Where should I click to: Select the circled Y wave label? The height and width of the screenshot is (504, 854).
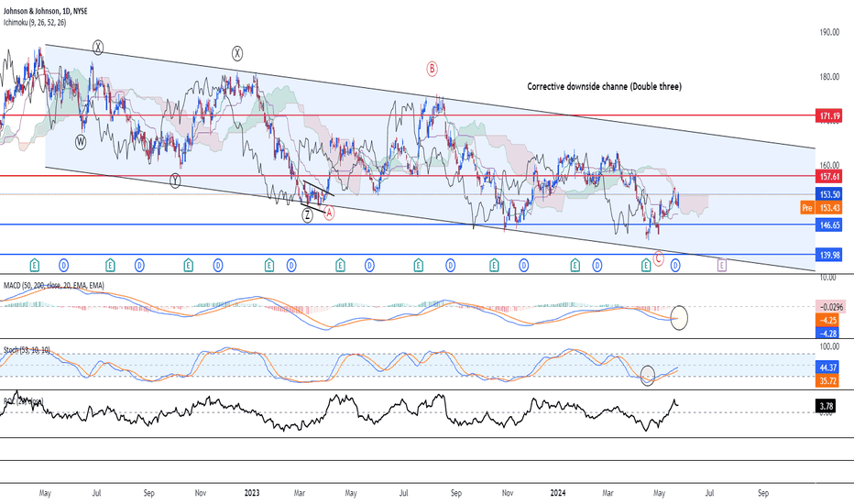tap(175, 181)
